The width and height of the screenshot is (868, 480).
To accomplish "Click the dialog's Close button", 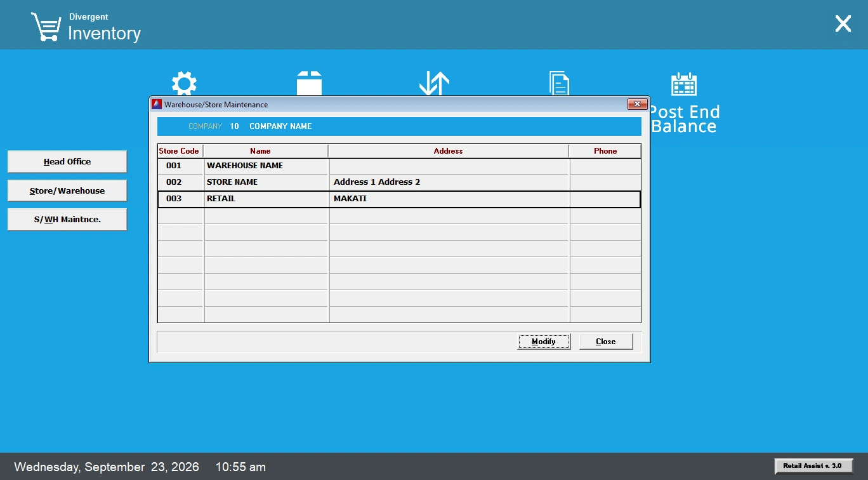I will [606, 342].
